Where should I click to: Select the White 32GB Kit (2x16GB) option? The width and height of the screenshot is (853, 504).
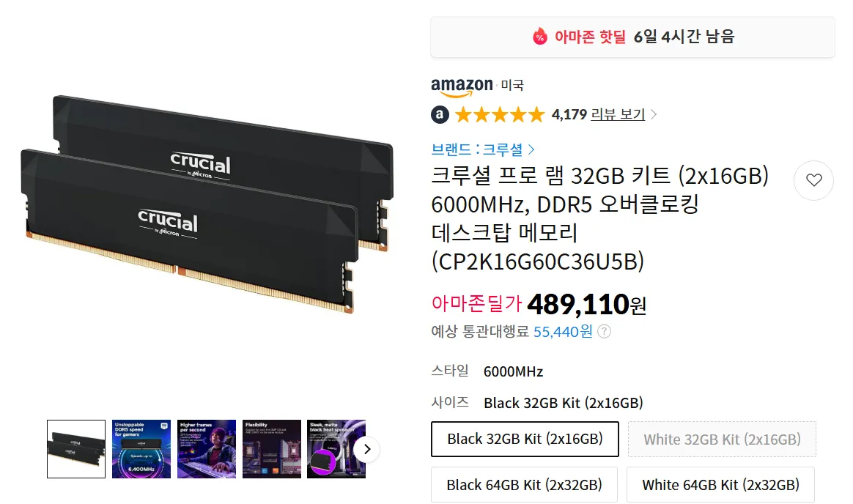click(722, 439)
